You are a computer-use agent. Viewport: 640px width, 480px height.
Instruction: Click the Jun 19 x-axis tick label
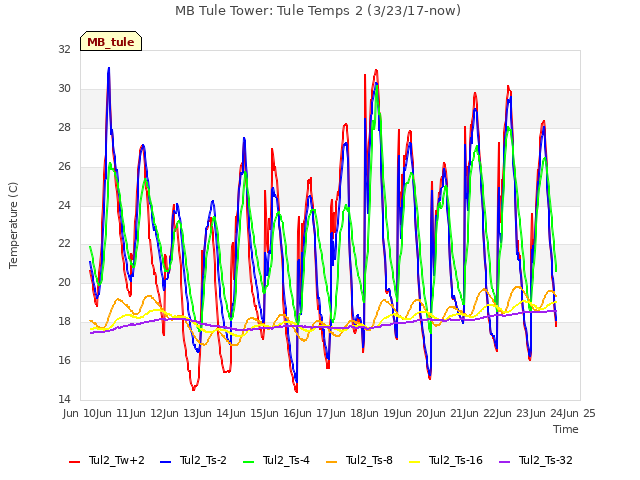(x=380, y=413)
